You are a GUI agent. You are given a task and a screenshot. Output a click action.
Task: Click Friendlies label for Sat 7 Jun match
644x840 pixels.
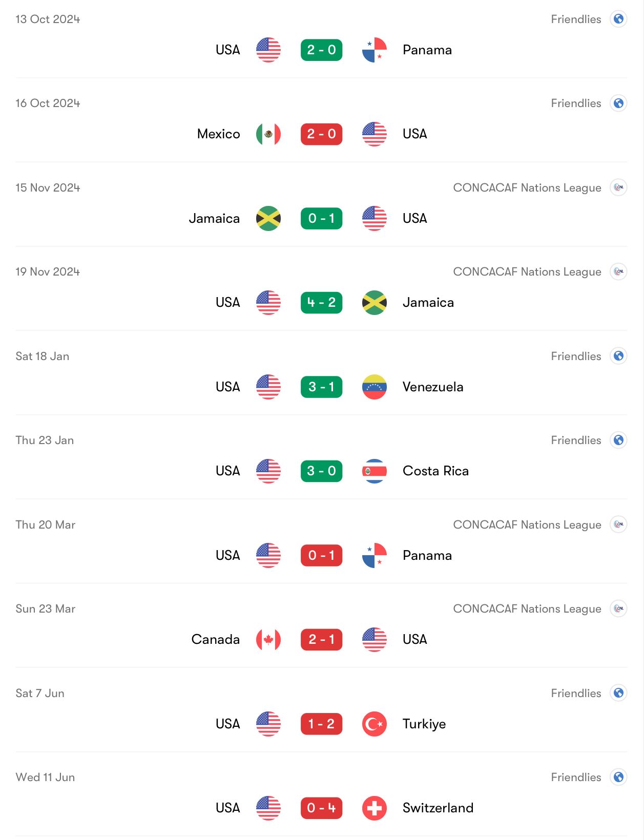(576, 694)
